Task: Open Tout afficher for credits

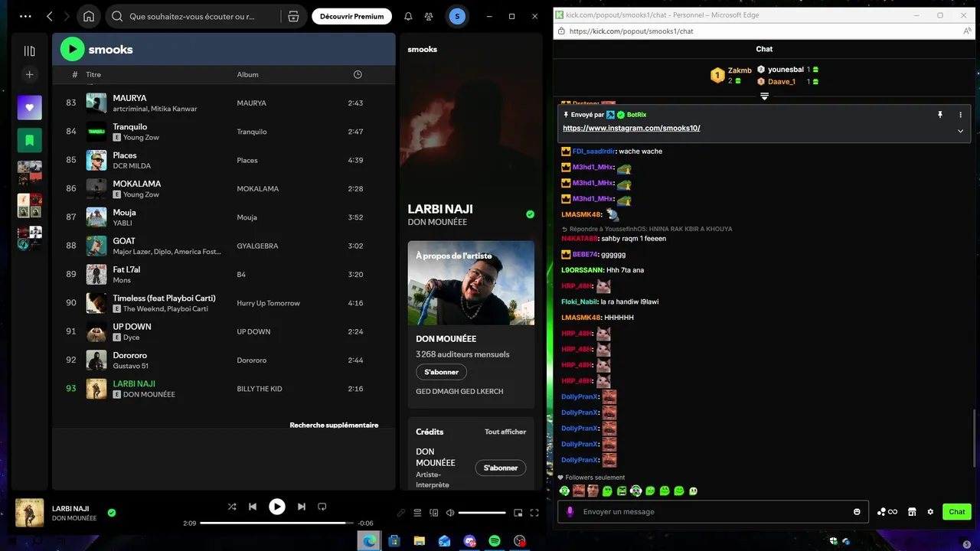Action: (505, 432)
